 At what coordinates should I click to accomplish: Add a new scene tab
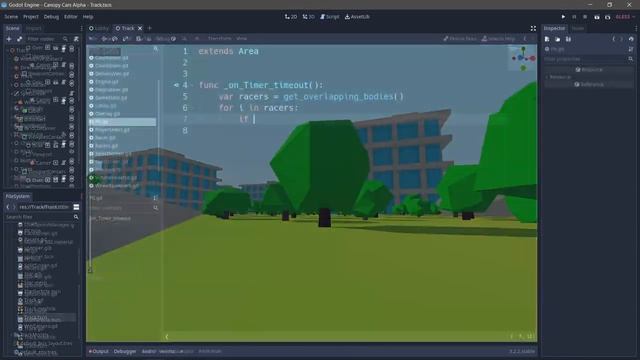point(150,28)
